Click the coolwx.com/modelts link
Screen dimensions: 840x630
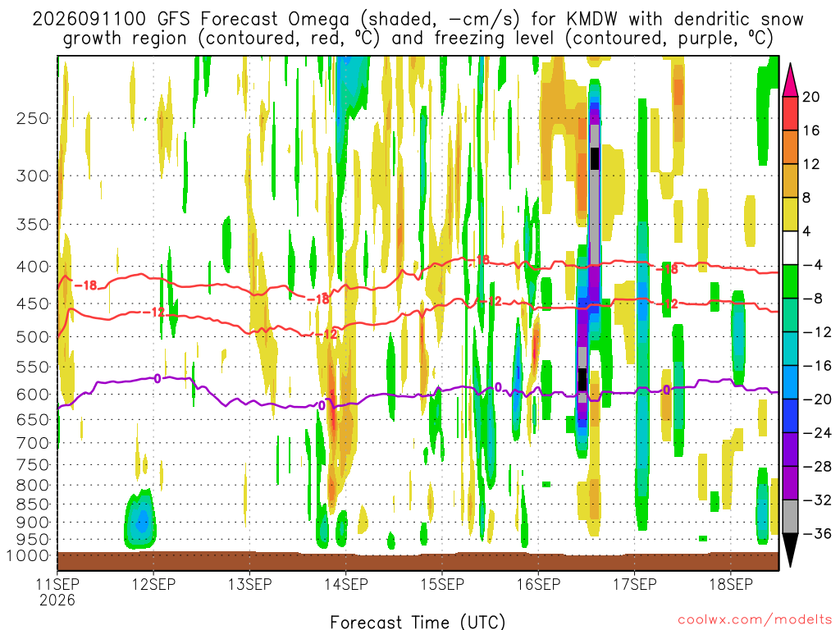click(x=755, y=620)
